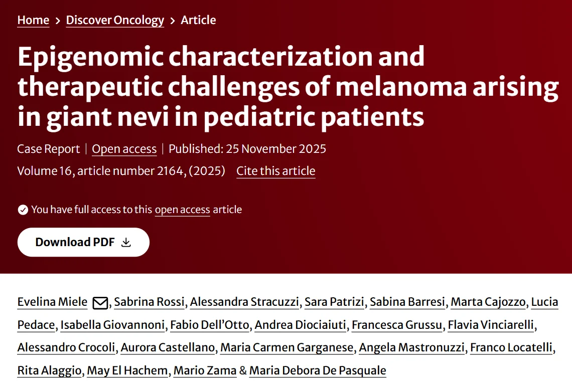Click author link May El Hachem

click(127, 370)
